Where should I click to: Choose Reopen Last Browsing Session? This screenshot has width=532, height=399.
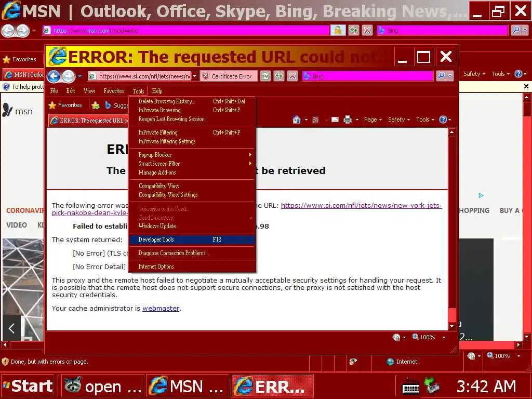(192, 119)
